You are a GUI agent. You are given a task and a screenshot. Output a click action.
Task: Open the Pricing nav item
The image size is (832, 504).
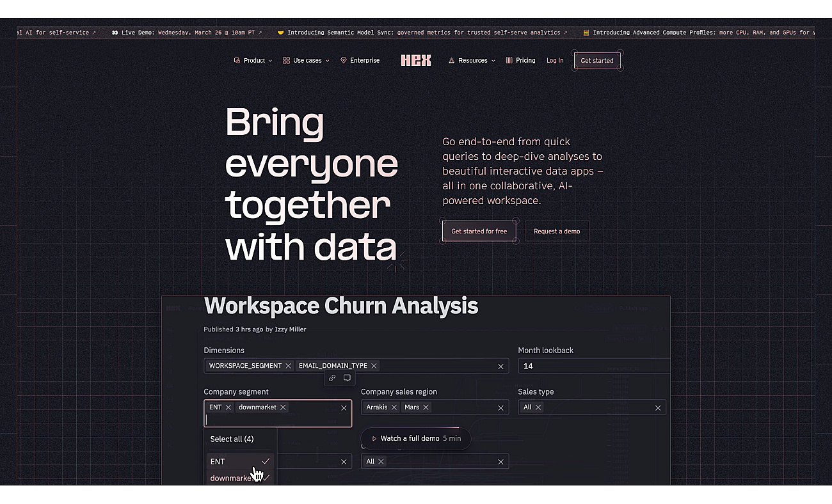pyautogui.click(x=520, y=60)
